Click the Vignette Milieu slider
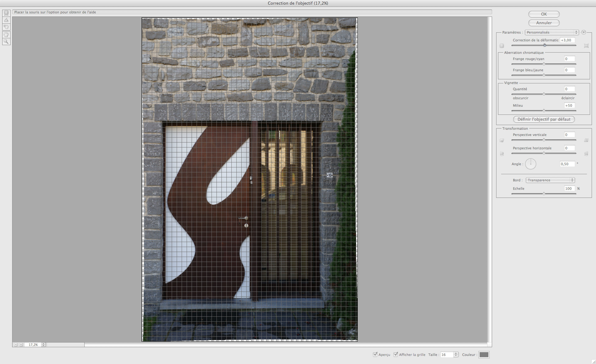596x364 pixels. (544, 111)
